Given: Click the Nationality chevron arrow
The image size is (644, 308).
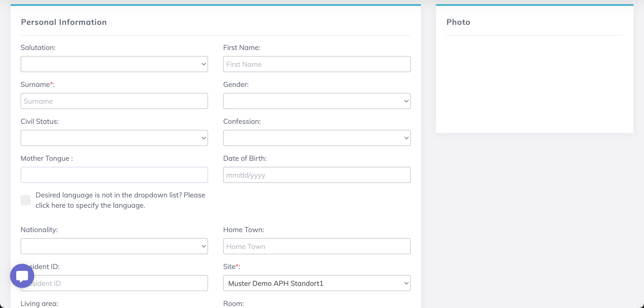Looking at the screenshot, I should point(204,246).
